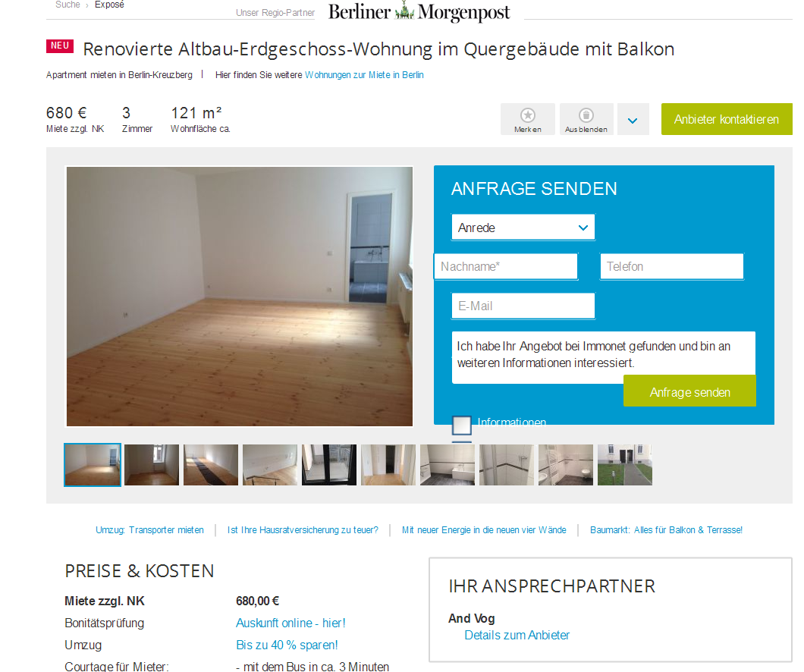Click the Telefon input field
Screen dimensions: 804x672
coord(672,266)
